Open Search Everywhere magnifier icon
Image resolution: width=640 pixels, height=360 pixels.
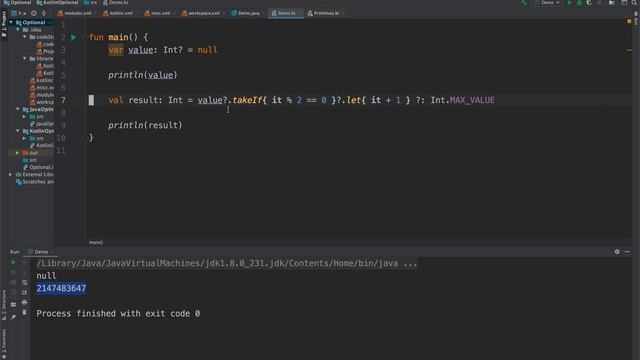pos(635,3)
